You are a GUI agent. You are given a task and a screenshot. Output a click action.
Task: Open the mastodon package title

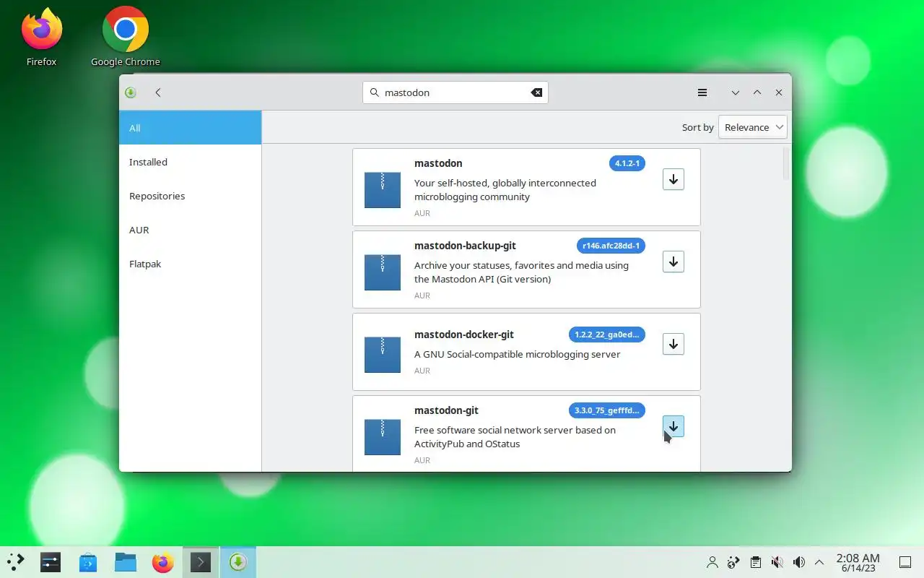[x=438, y=163]
